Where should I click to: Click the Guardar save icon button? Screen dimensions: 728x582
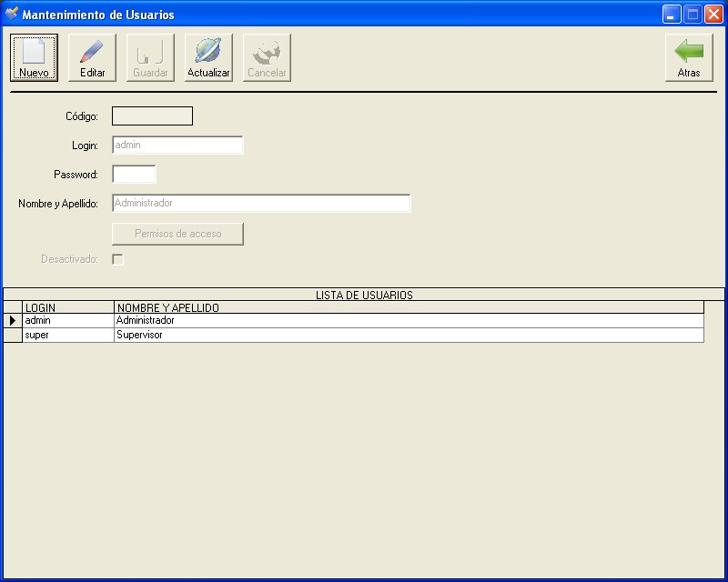150,57
